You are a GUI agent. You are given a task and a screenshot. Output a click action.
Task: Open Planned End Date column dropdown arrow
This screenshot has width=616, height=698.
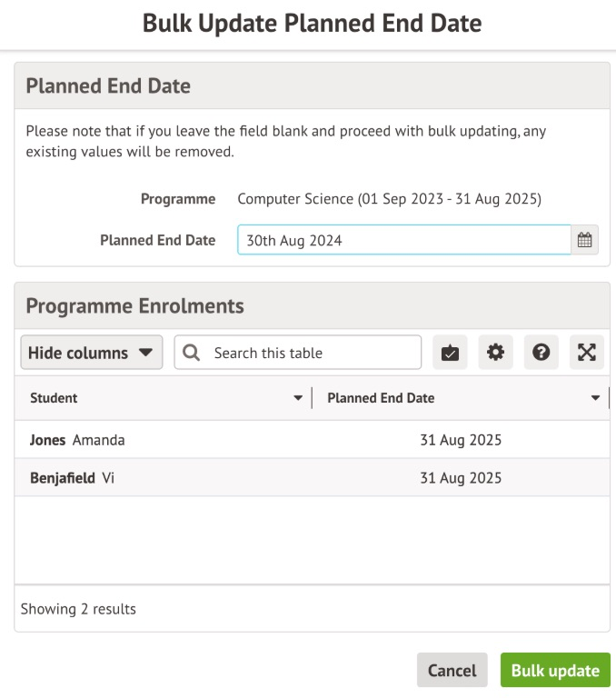click(596, 398)
